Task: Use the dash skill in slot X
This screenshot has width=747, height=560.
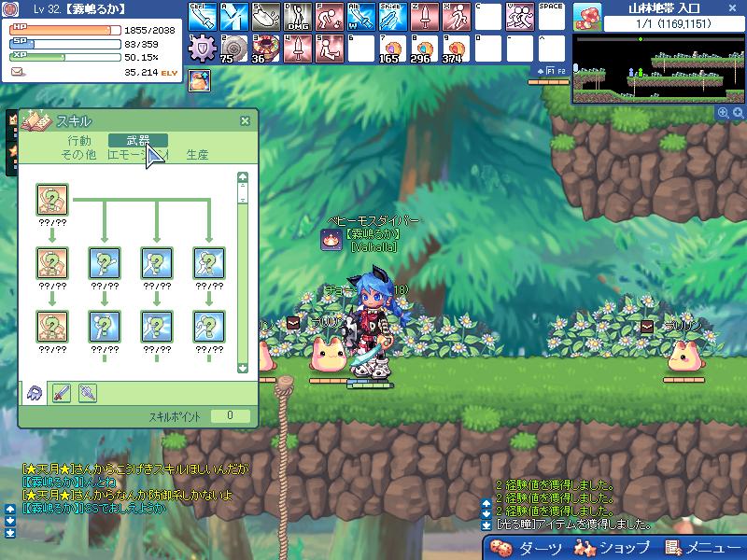Action: [457, 17]
